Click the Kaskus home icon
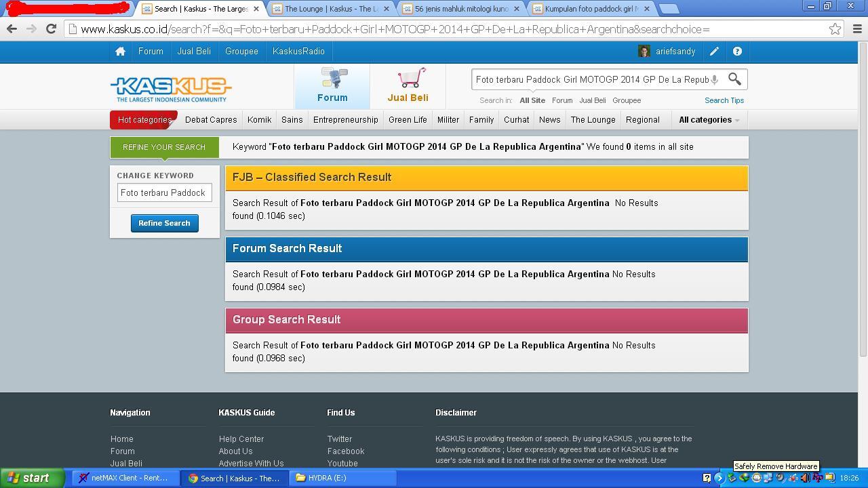This screenshot has width=868, height=488. click(x=120, y=52)
